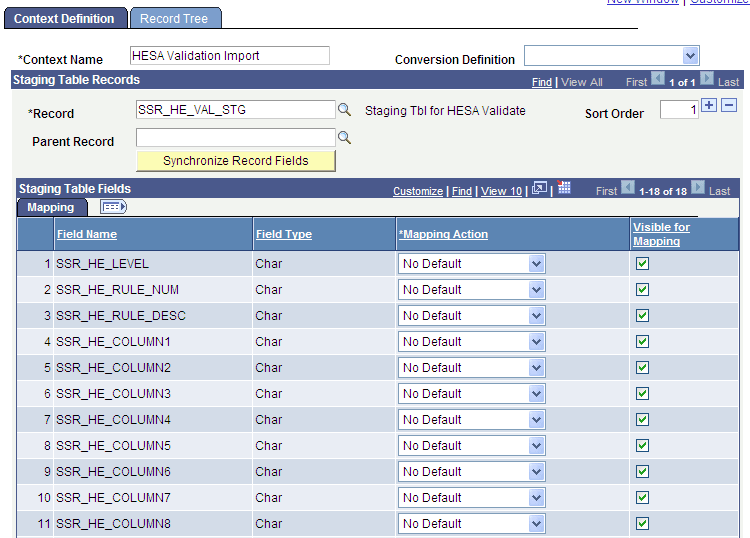This screenshot has width=750, height=538.
Task: Uncheck Visible for Mapping for SSR_HE_LEVEL
Action: (x=642, y=264)
